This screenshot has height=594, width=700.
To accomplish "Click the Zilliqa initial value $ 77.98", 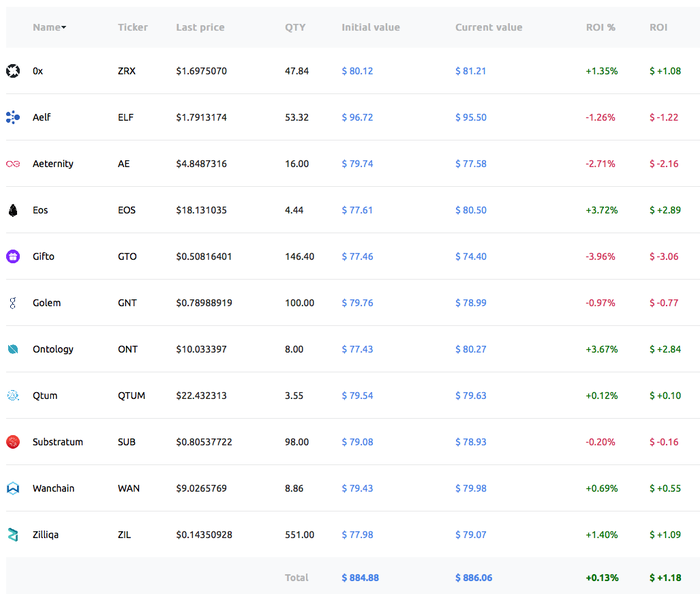I will (x=357, y=534).
